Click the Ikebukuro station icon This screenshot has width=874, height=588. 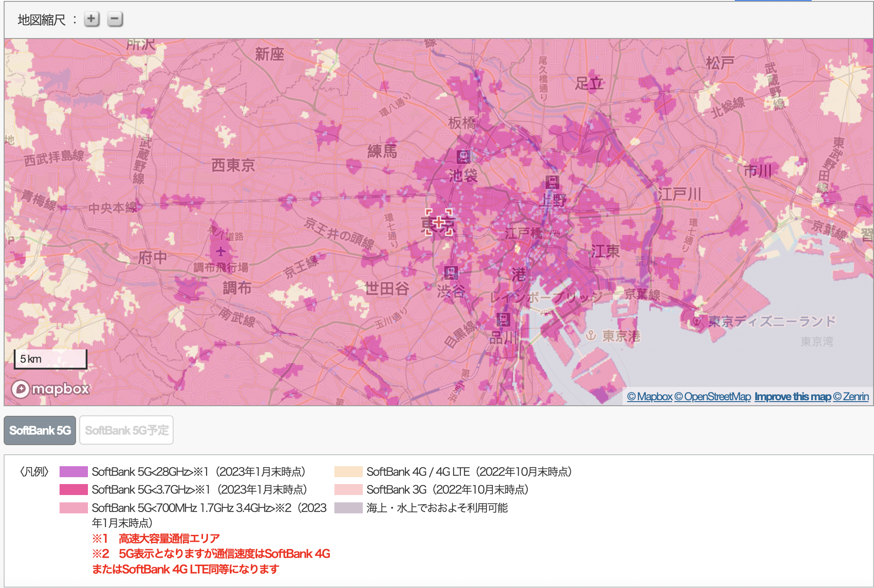(x=463, y=157)
